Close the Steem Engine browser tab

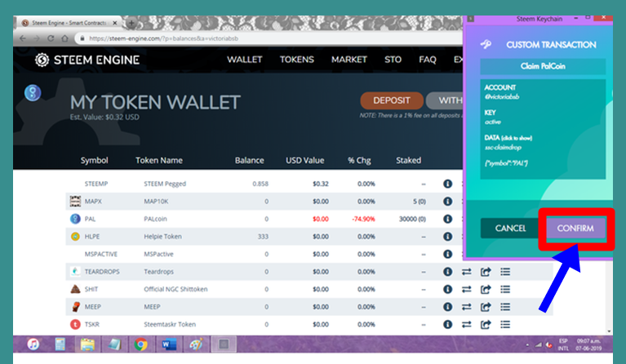click(x=115, y=23)
